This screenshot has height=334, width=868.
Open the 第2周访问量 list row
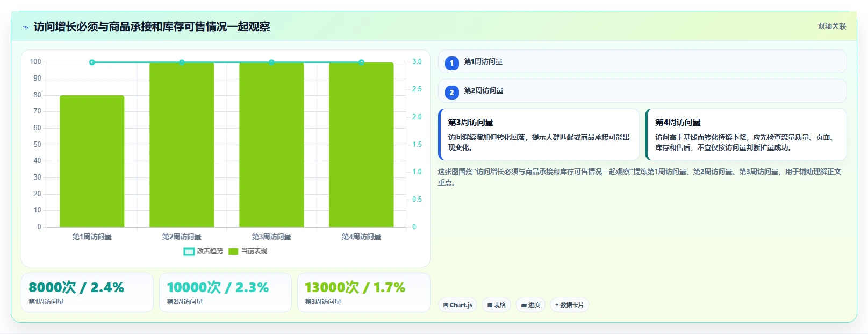(642, 90)
